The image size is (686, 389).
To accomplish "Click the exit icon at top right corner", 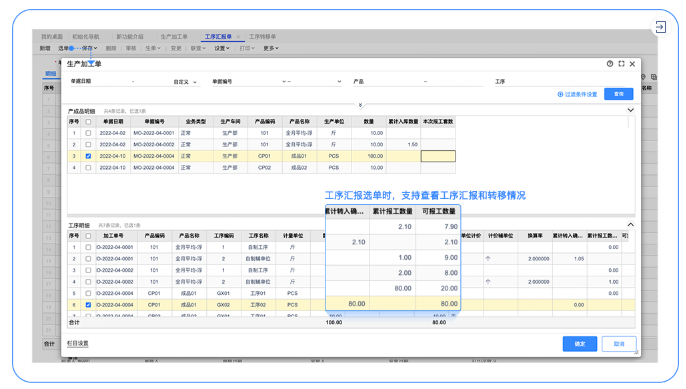I will click(x=661, y=27).
